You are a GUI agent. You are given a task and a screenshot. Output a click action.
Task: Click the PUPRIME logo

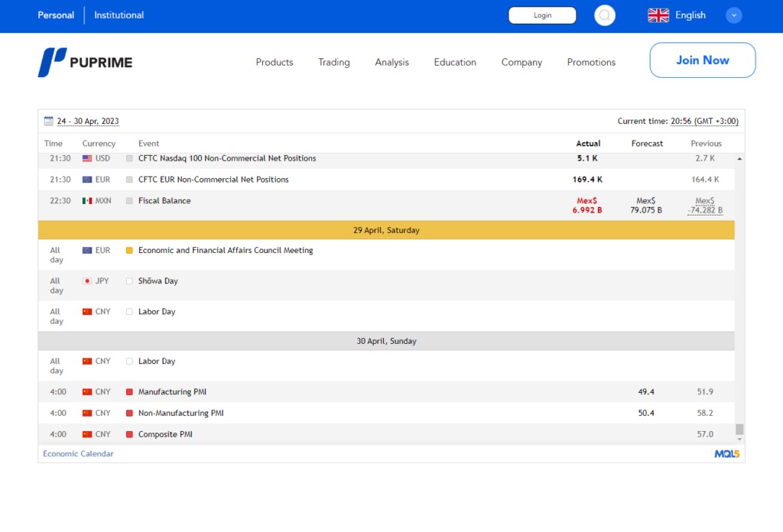pos(85,63)
